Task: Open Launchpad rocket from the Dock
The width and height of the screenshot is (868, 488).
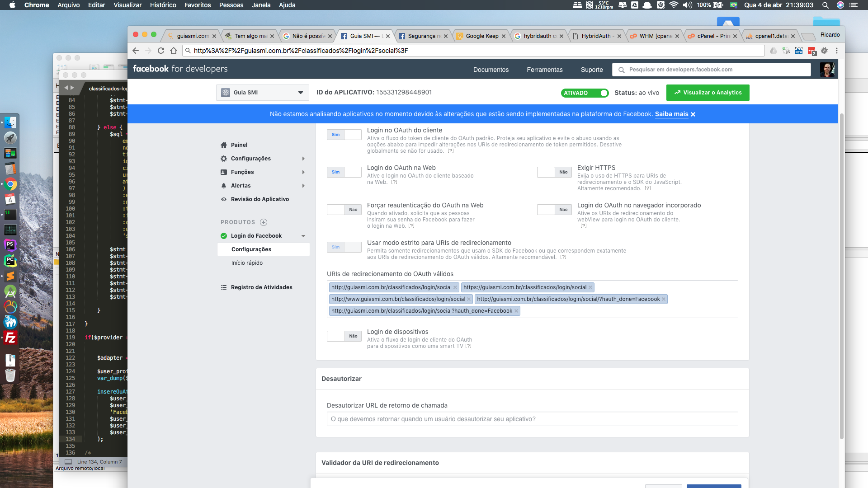Action: [x=10, y=138]
